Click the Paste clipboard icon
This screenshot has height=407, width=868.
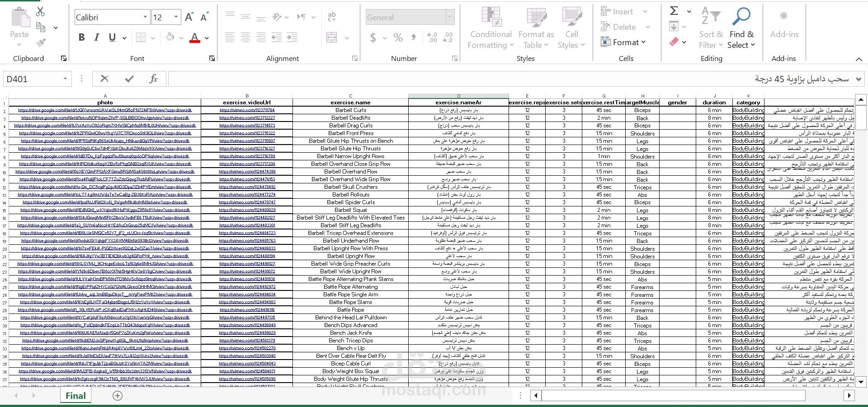19,18
